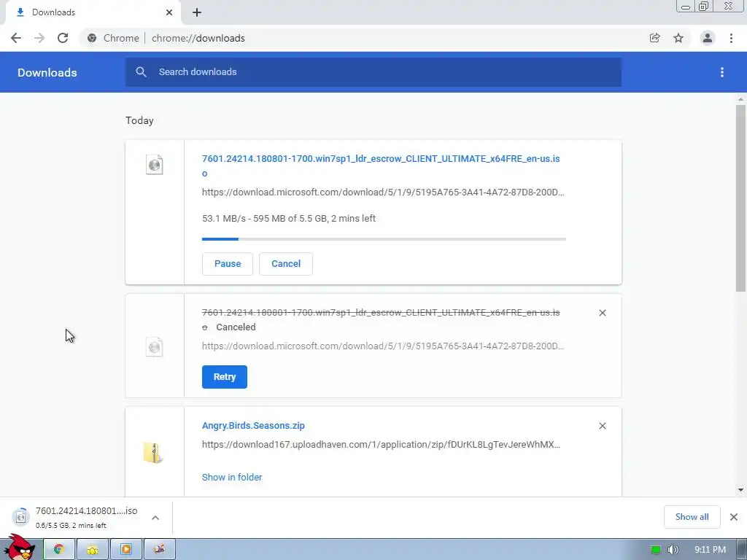Click the download shelf ISO item
This screenshot has width=747, height=560.
(x=76, y=517)
